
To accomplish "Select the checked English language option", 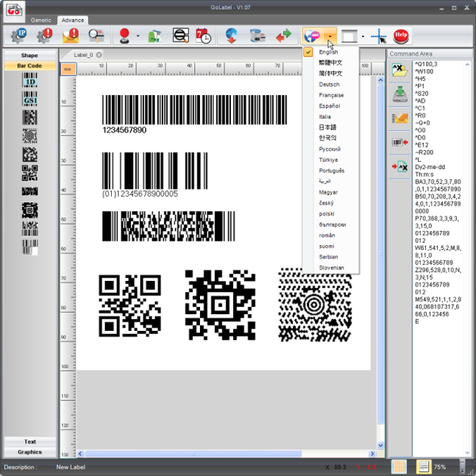I will [x=328, y=52].
